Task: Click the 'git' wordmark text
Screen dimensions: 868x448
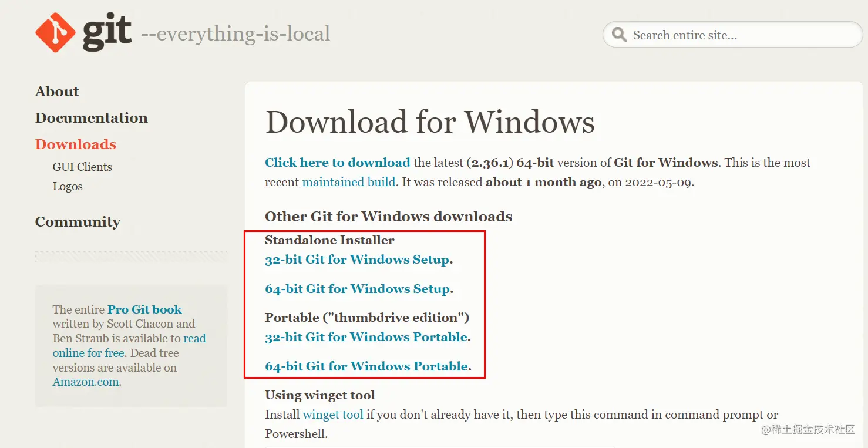Action: (107, 32)
